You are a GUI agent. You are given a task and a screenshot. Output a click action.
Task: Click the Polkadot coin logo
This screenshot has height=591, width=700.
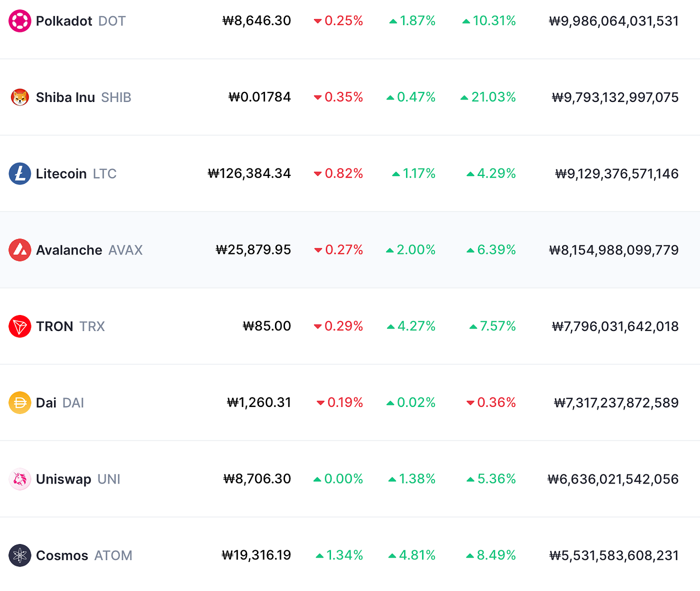(20, 21)
